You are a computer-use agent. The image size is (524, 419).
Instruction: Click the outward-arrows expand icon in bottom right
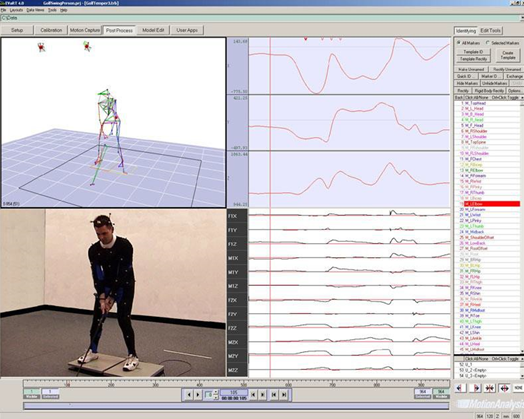tap(504, 388)
